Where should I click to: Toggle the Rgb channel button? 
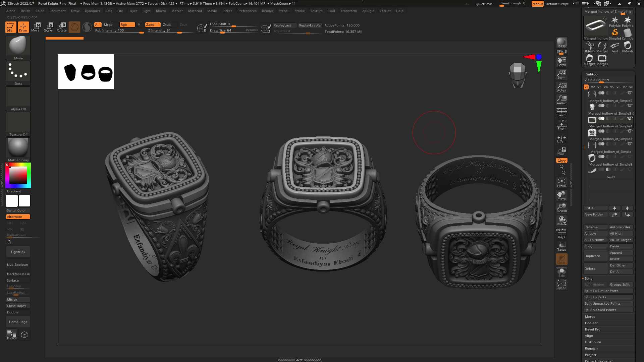(126, 24)
